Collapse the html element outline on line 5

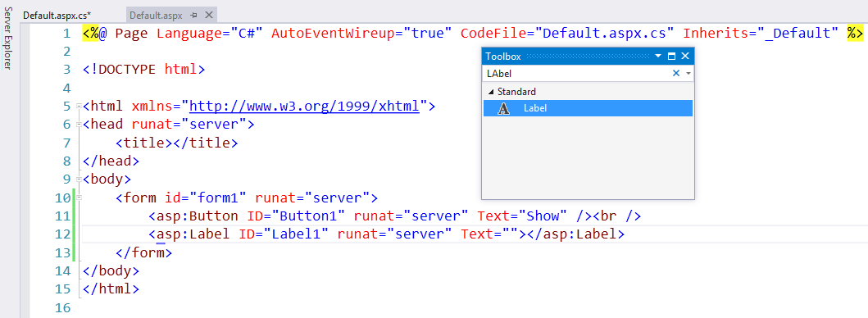point(80,105)
